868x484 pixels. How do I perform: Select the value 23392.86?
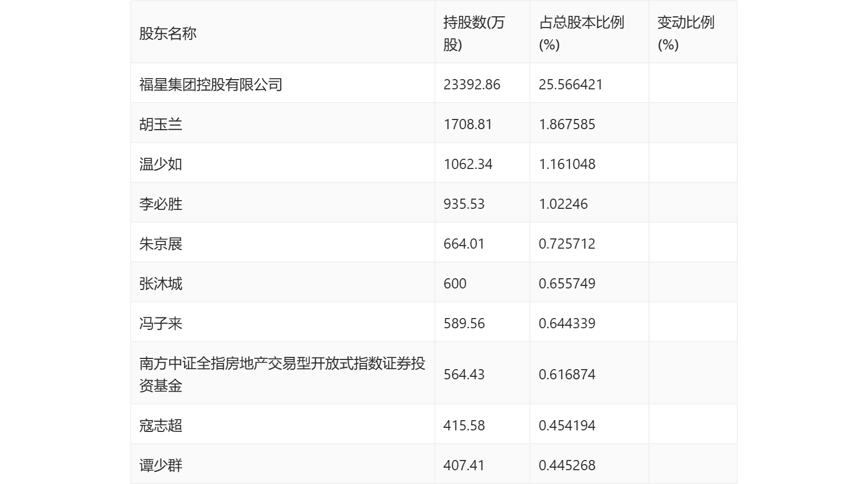click(x=472, y=85)
